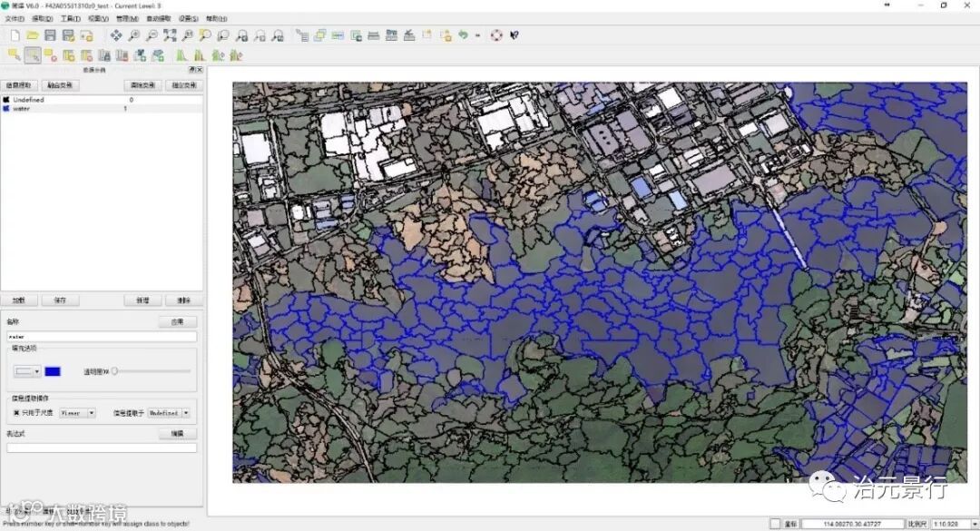Viewport: 980px width, 531px height.
Task: Open a project with the yellow folder icon
Action: pos(33,35)
